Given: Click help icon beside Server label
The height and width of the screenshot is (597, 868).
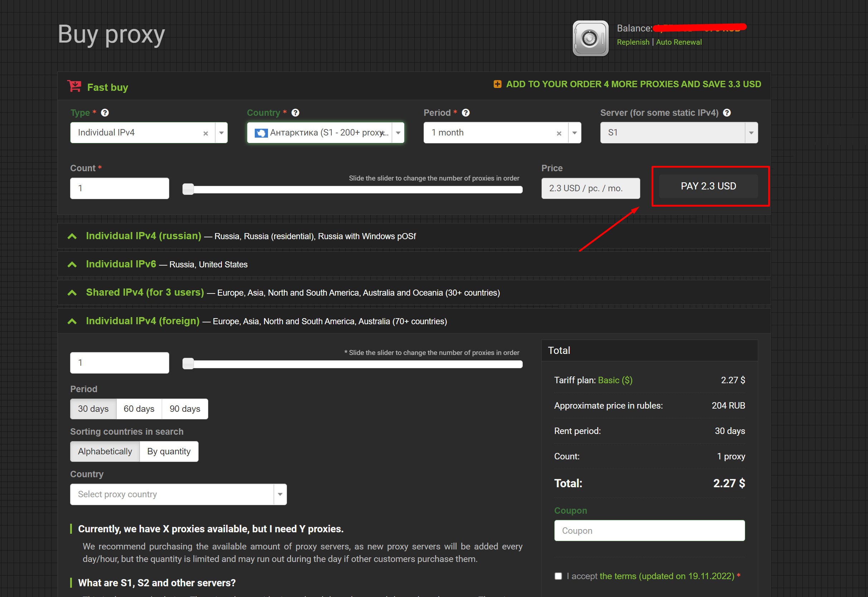Looking at the screenshot, I should click(727, 113).
